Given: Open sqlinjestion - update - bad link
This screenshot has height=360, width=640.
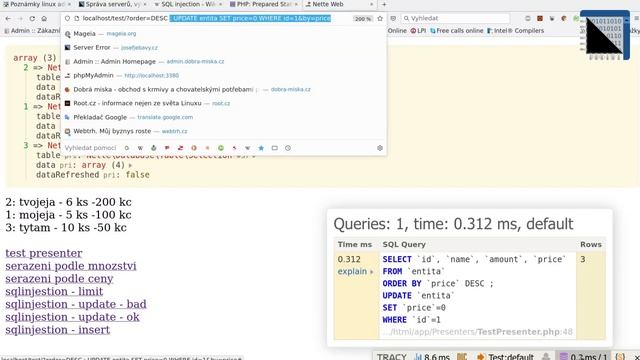Looking at the screenshot, I should pyautogui.click(x=76, y=304).
